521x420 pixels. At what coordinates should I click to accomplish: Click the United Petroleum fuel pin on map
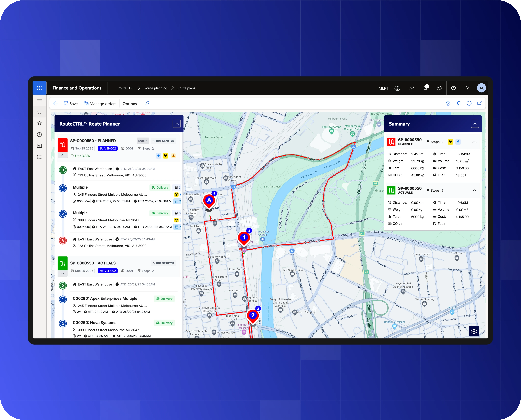(x=394, y=326)
